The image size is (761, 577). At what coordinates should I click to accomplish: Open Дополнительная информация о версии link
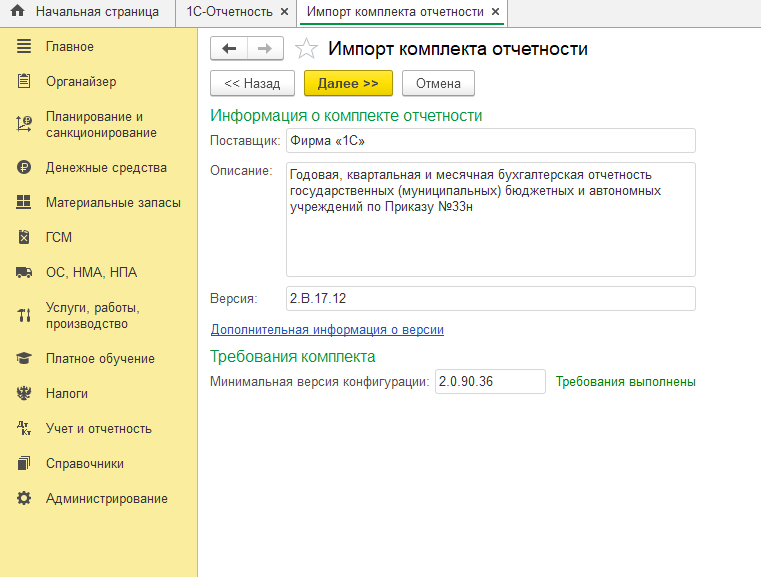327,330
